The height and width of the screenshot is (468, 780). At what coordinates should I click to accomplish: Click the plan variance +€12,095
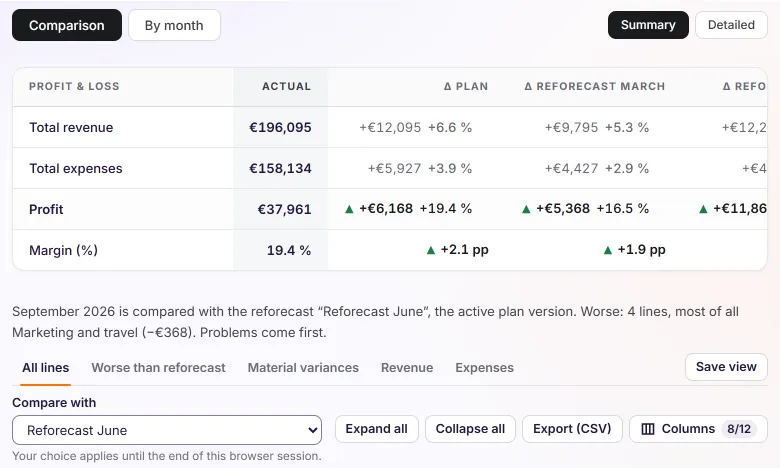tap(390, 127)
